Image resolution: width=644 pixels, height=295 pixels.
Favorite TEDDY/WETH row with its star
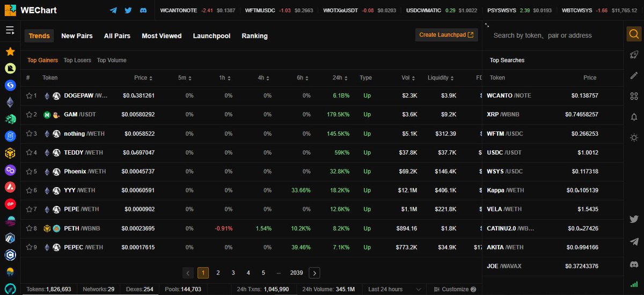29,153
